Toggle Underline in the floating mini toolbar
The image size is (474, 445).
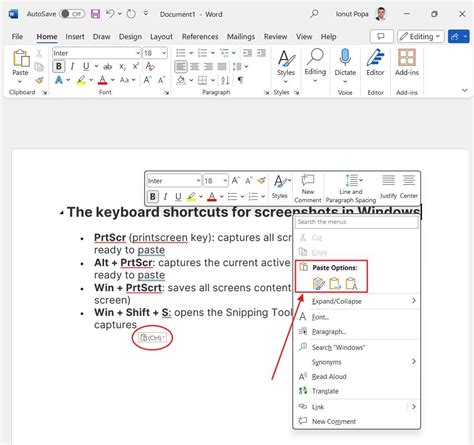178,197
